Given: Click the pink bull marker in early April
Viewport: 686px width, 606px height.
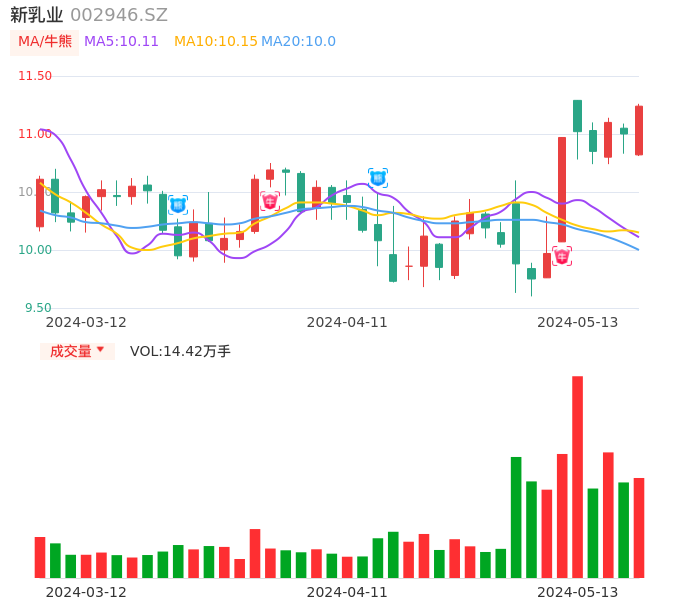Looking at the screenshot, I should click(270, 201).
